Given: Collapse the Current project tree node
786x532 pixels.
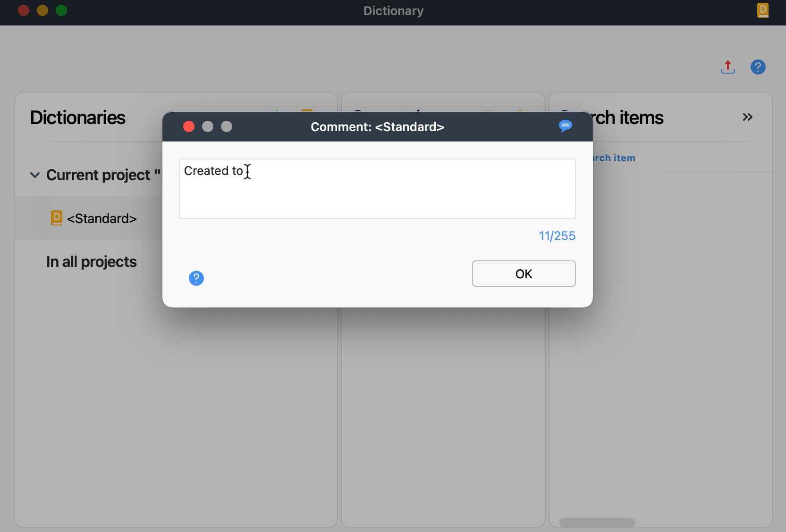Looking at the screenshot, I should click(x=35, y=175).
